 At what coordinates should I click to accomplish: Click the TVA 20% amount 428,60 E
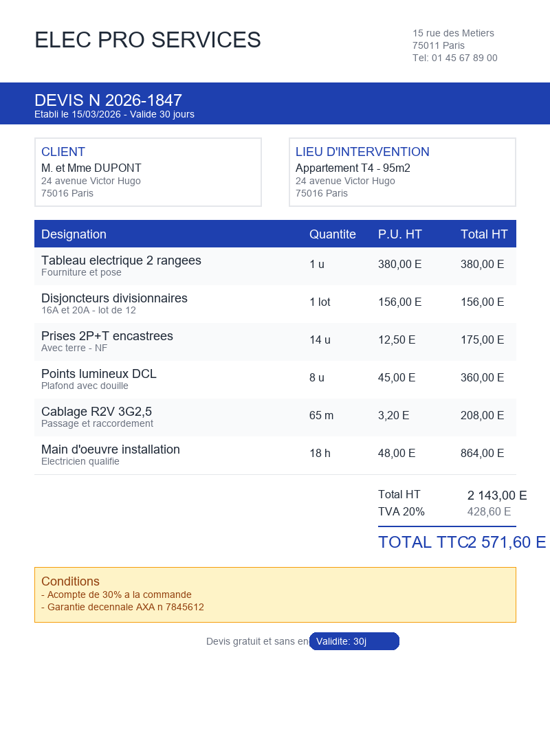pyautogui.click(x=489, y=512)
